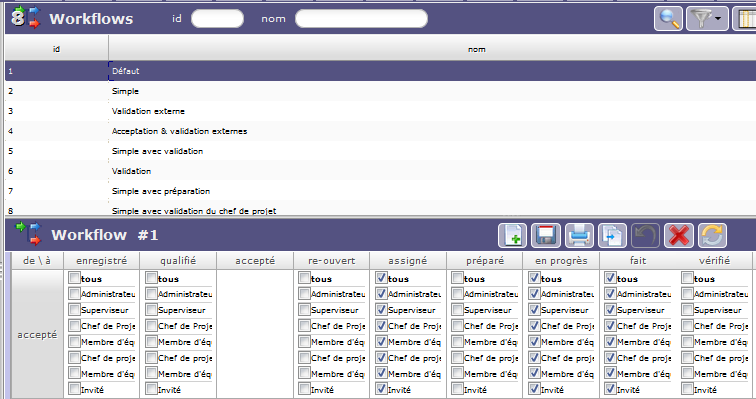Check Administrateur in the qualifié column
Viewport: 756px width, 399px height.
tap(151, 293)
